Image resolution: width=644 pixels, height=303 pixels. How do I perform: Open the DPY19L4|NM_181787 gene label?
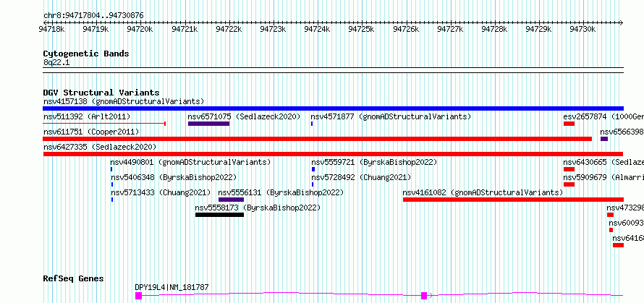click(x=171, y=287)
